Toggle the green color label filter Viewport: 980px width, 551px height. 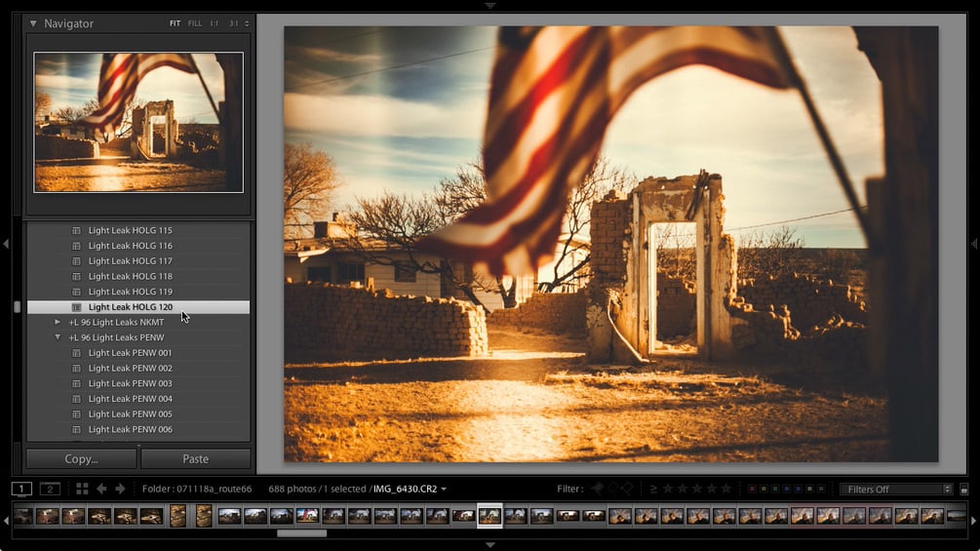tap(774, 489)
